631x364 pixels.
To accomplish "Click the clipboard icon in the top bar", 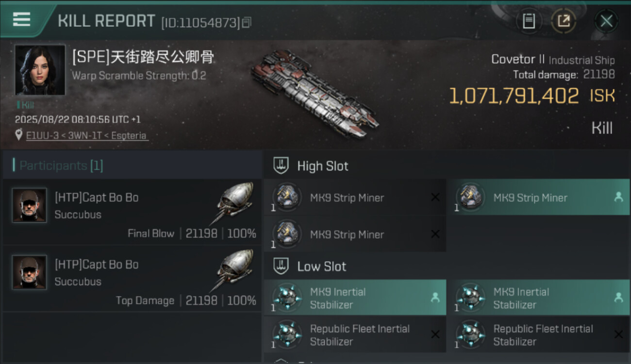I will [529, 21].
